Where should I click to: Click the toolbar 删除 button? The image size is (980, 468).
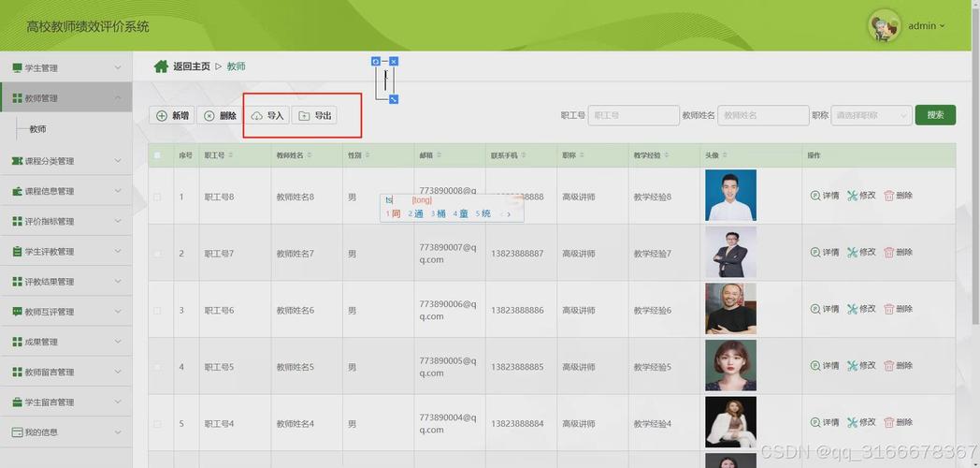[x=220, y=116]
